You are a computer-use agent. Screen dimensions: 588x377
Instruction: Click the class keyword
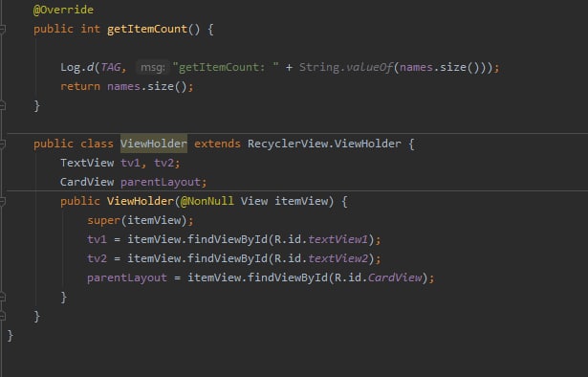[97, 144]
